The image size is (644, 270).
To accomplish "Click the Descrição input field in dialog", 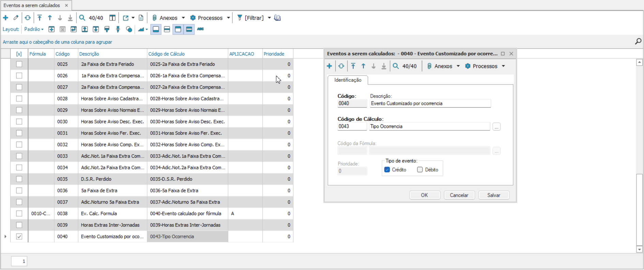I will (x=430, y=104).
